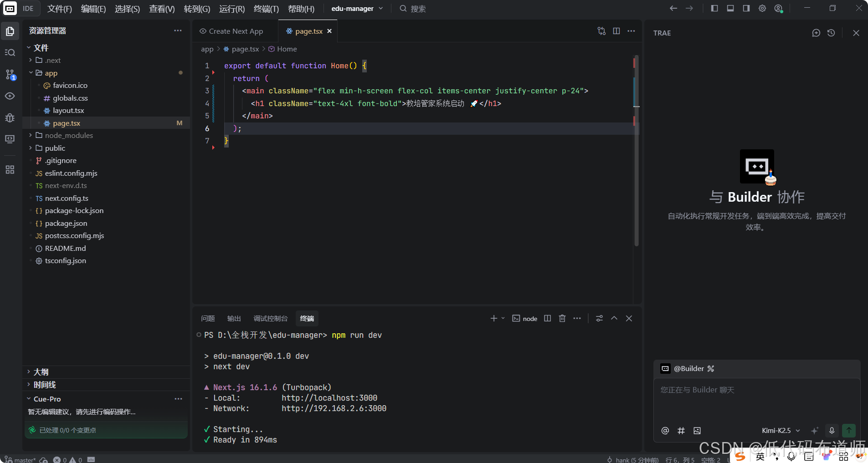Open the edu-manager project dropdown
868x463 pixels.
(x=357, y=8)
